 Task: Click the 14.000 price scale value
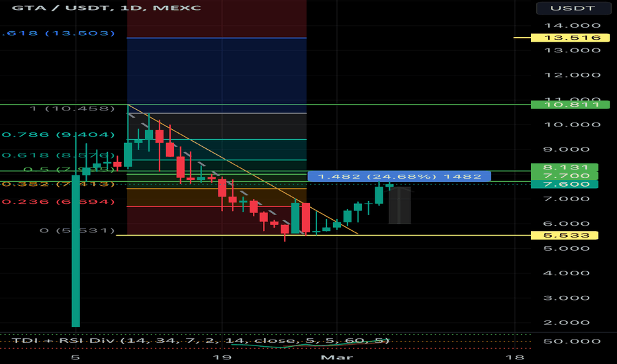click(x=572, y=26)
